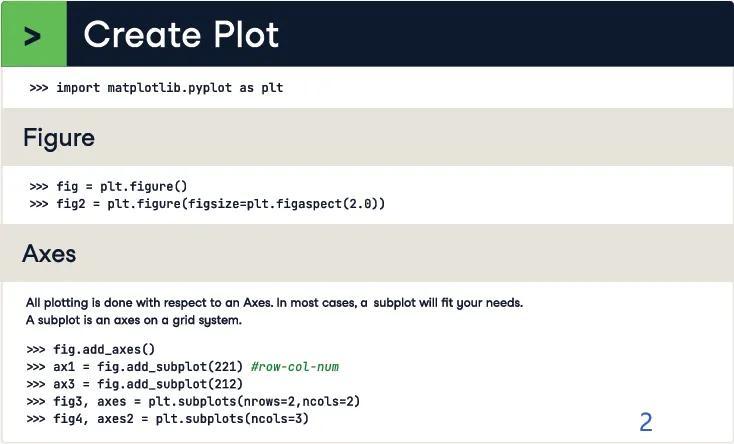Click the blue page number 2
This screenshot has width=734, height=444.
pyautogui.click(x=645, y=422)
